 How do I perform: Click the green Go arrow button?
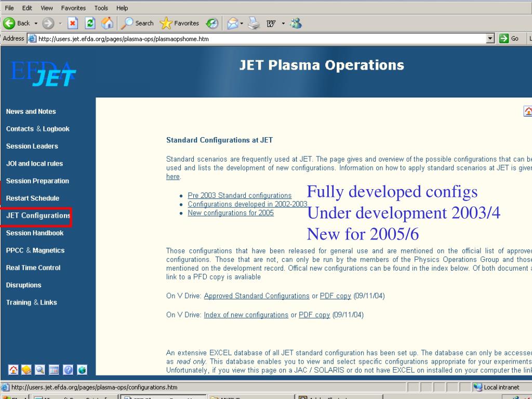tap(504, 38)
